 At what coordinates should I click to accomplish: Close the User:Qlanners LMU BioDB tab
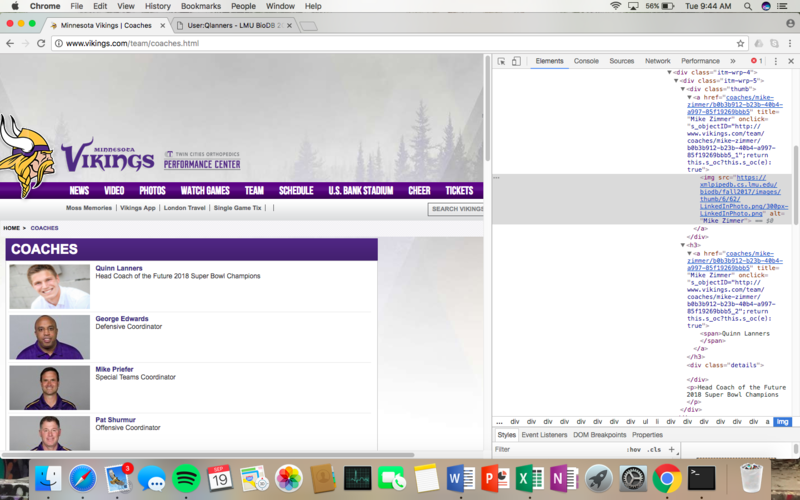pyautogui.click(x=289, y=25)
